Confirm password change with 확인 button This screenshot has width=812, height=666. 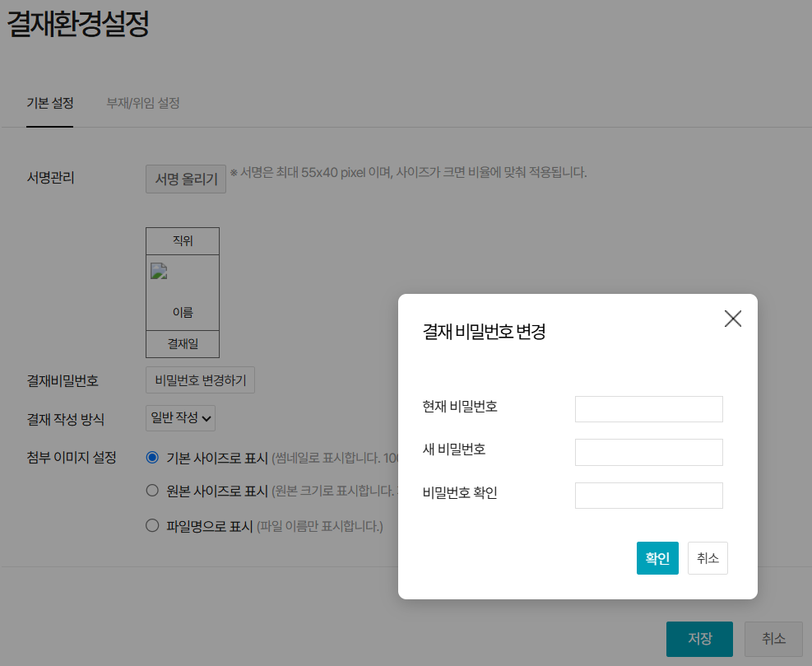point(657,557)
